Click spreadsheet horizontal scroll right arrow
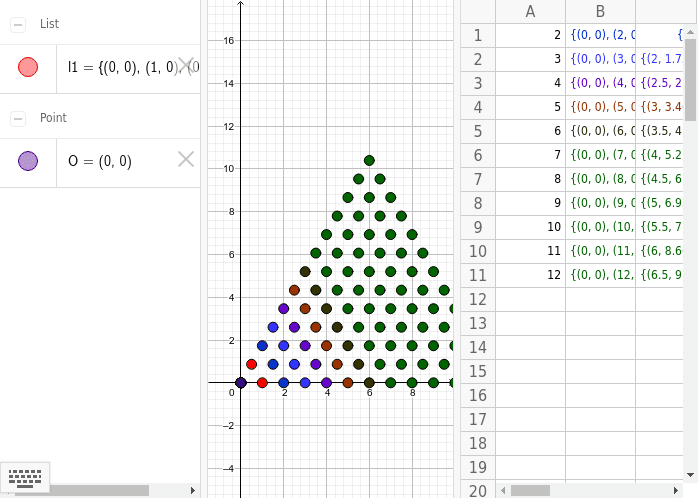Screen dimensions: 700x500 (x=675, y=491)
